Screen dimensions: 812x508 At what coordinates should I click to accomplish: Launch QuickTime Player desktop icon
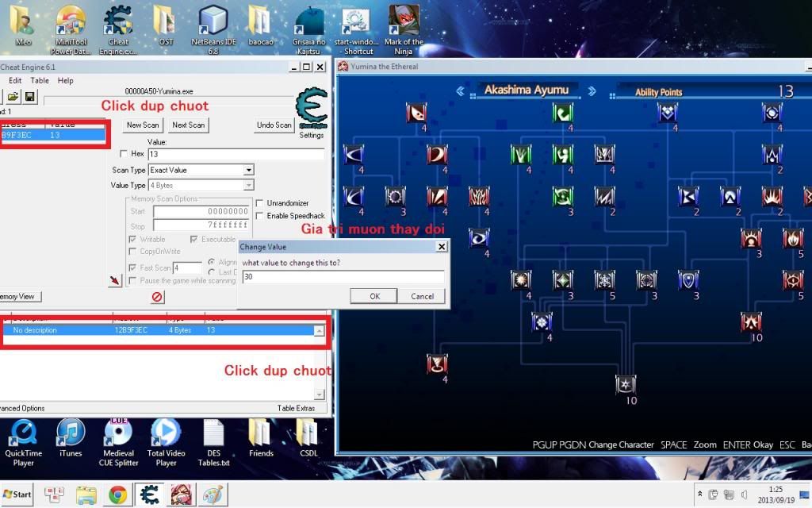click(23, 443)
